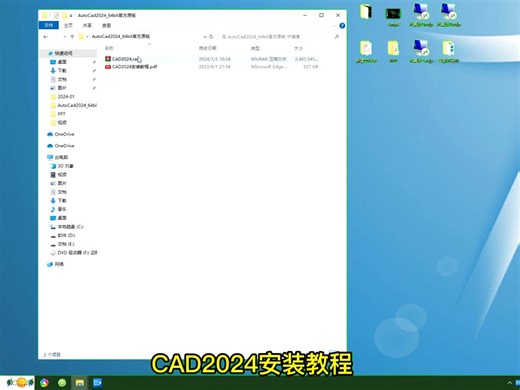
Task: Select the second OneDrive entry
Action: (64, 146)
